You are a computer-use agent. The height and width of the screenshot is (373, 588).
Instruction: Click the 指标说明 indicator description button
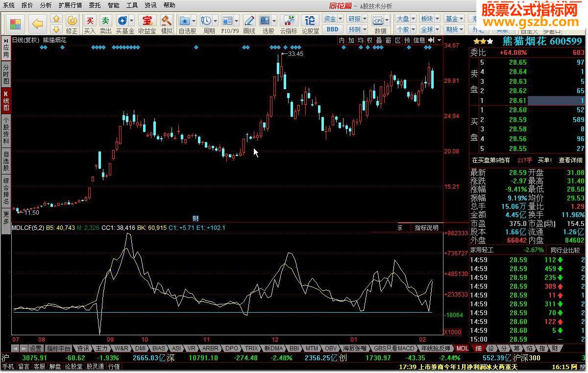click(426, 228)
